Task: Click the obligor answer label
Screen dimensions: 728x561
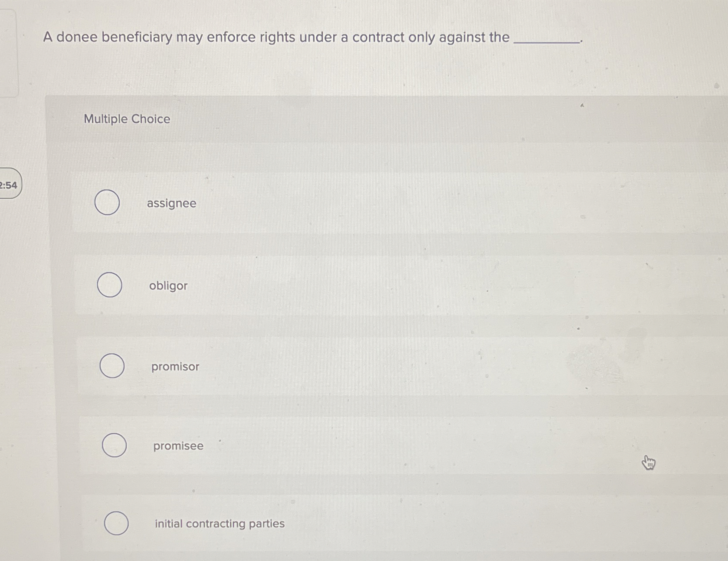Action: tap(168, 285)
